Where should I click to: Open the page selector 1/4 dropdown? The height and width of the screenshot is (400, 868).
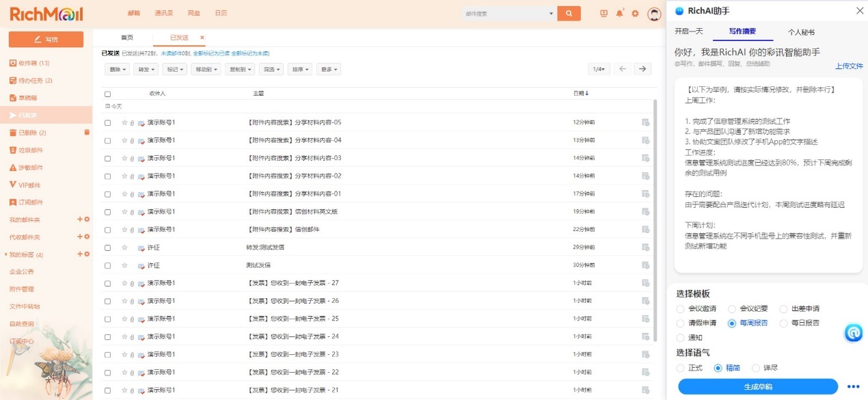tap(599, 69)
